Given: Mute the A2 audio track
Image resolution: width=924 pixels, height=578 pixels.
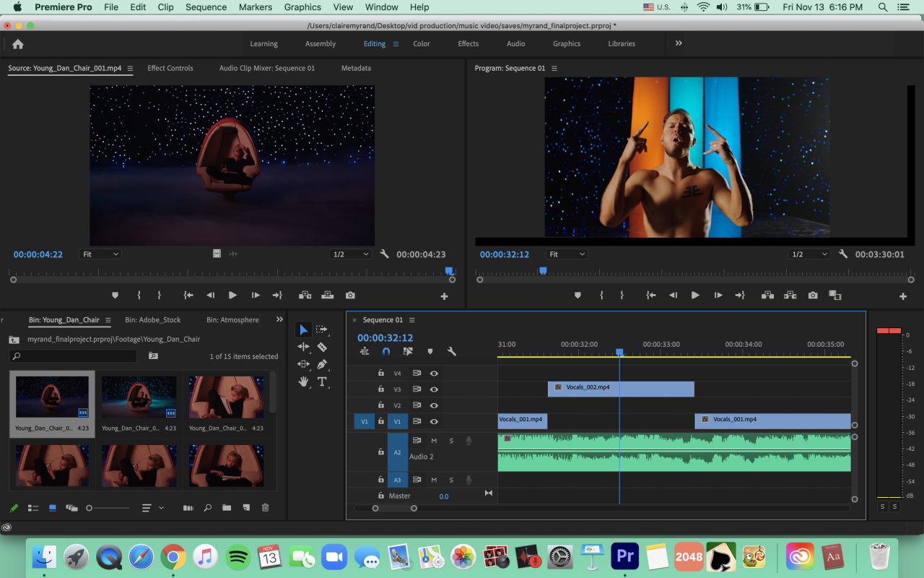Looking at the screenshot, I should (434, 441).
